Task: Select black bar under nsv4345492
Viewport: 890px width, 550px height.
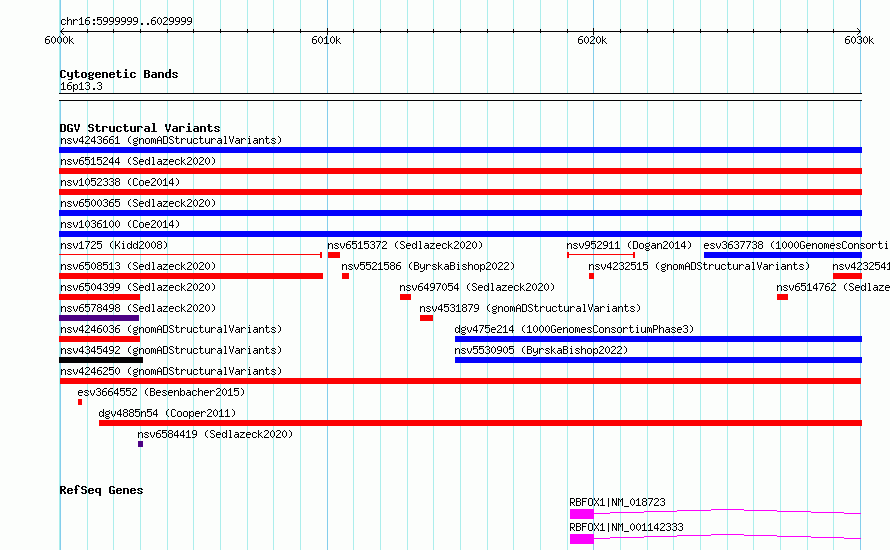Action: pyautogui.click(x=101, y=360)
